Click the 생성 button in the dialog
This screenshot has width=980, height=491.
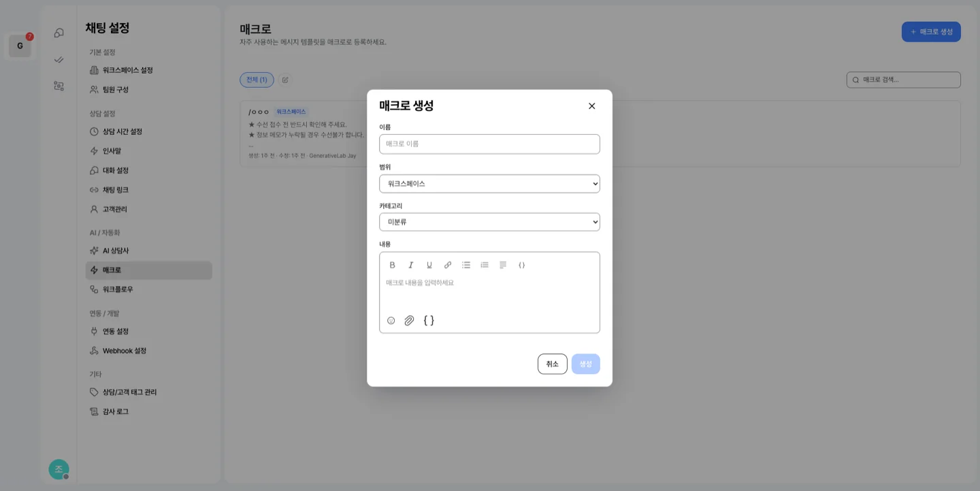(x=586, y=364)
